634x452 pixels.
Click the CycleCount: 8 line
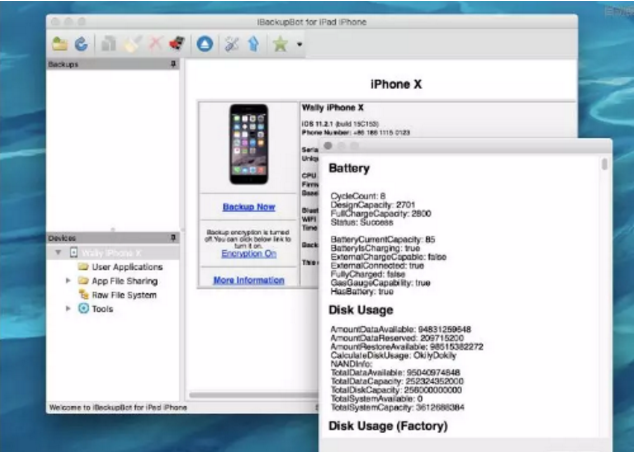358,196
